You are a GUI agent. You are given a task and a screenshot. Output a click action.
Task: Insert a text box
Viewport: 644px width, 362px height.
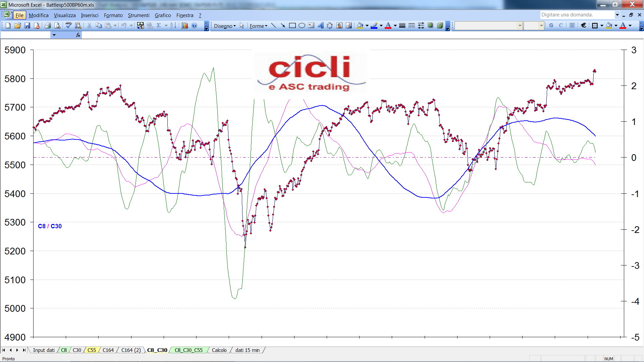(311, 26)
